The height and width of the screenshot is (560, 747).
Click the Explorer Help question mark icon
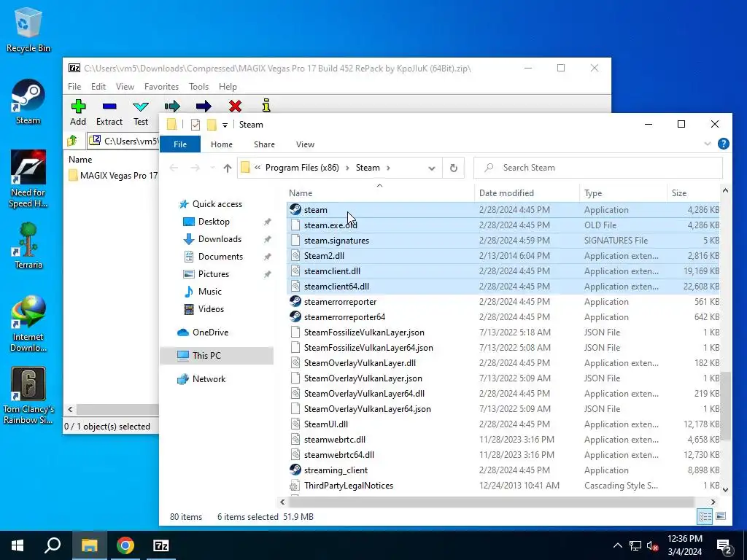click(723, 144)
